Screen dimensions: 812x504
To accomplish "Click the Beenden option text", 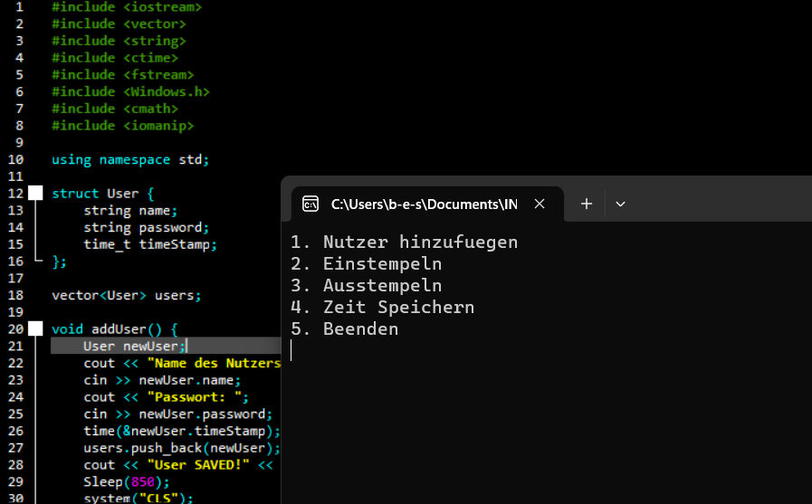I will point(360,329).
